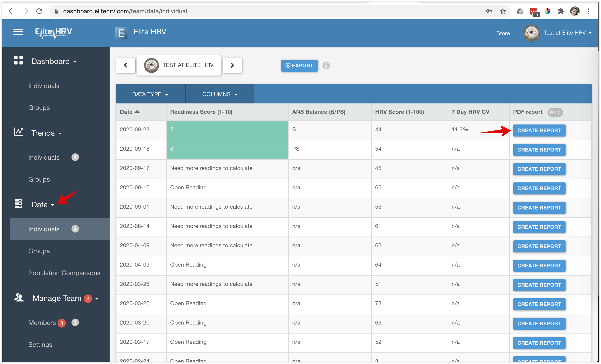Open the COLUMNS dropdown
The width and height of the screenshot is (601, 364).
click(x=219, y=94)
